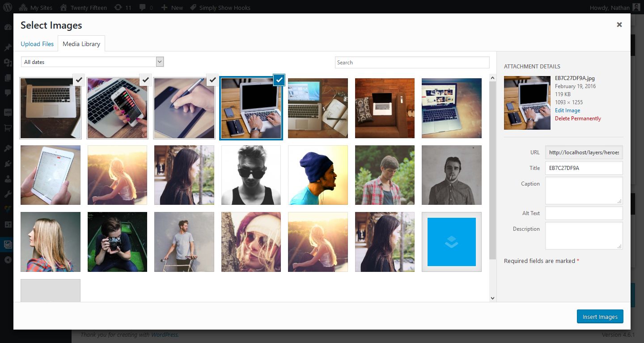Click the attachment details preview thumbnail
Image resolution: width=644 pixels, height=343 pixels.
[527, 103]
